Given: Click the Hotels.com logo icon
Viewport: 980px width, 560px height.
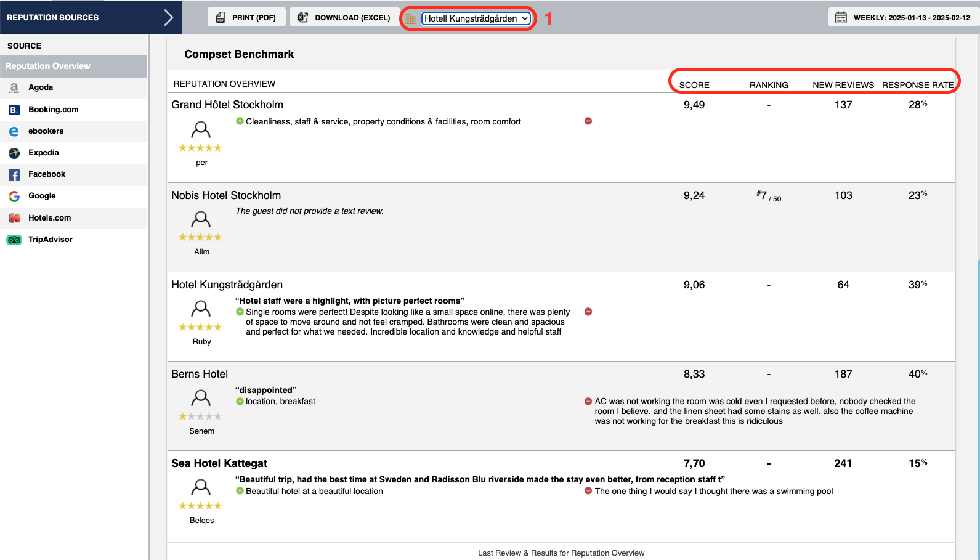Looking at the screenshot, I should point(14,218).
